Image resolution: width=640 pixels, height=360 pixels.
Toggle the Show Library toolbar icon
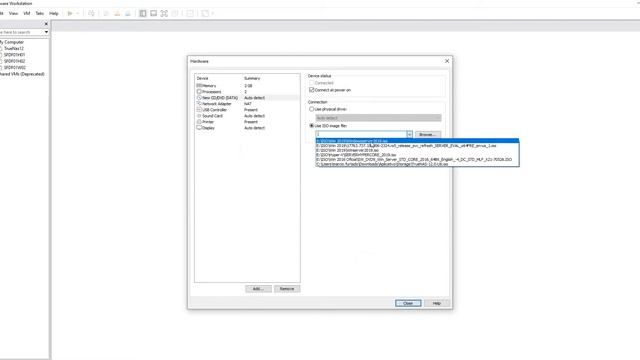click(x=143, y=13)
